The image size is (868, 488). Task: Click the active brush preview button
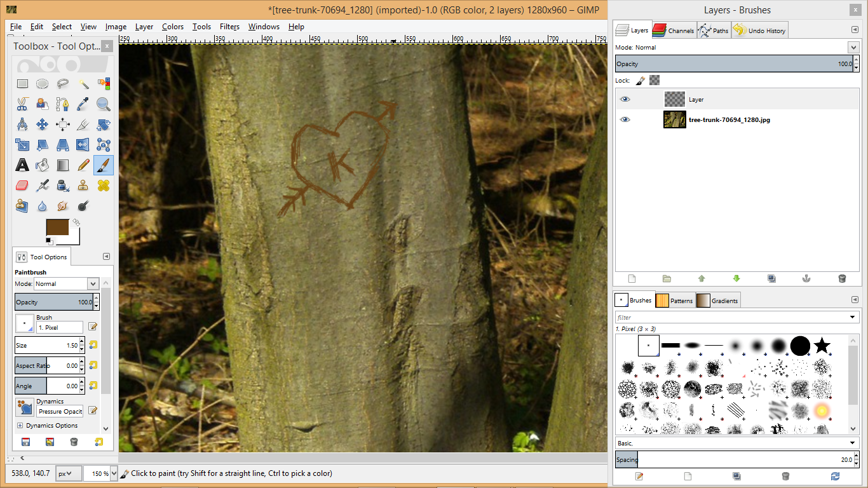[25, 323]
